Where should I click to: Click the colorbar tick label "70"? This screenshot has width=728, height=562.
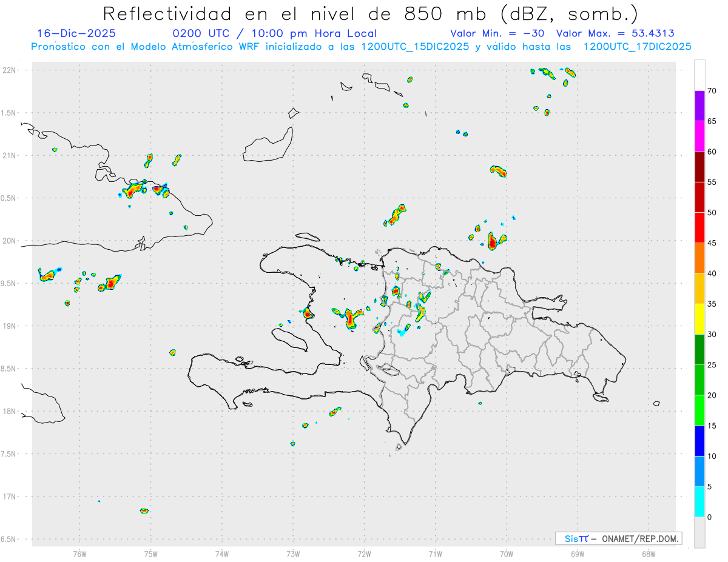click(712, 90)
